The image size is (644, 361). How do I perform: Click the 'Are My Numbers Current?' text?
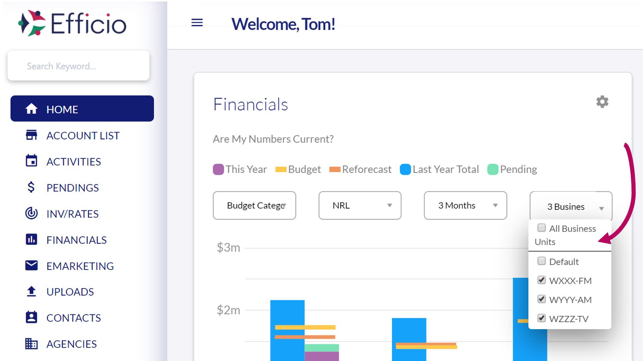[x=273, y=139]
